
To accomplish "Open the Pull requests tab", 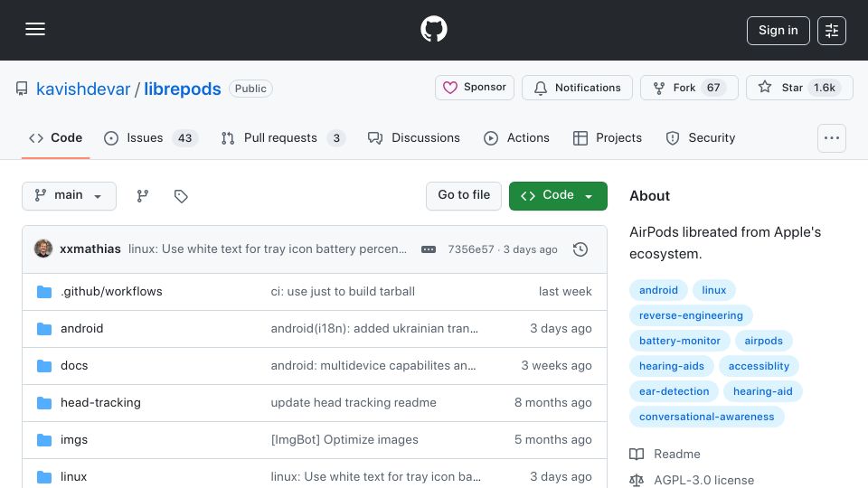I will tap(283, 137).
